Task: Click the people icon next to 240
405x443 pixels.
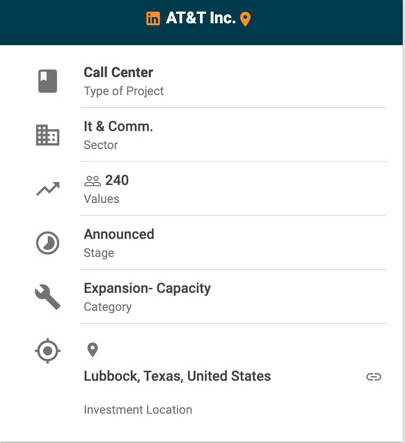Action: 92,181
